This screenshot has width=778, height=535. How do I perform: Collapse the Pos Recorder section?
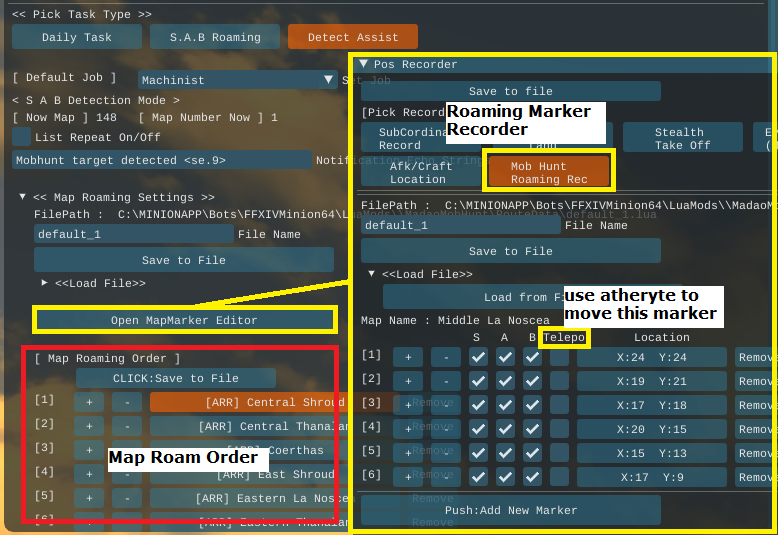pos(364,64)
